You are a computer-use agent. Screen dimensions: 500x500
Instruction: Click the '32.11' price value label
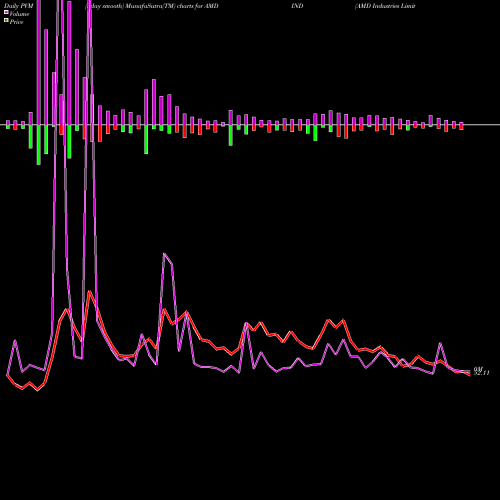482,373
